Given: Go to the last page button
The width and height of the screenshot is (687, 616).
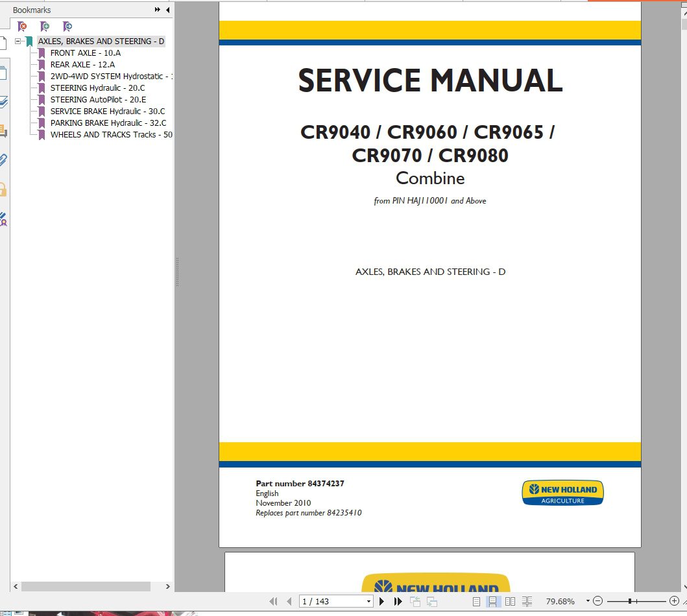Looking at the screenshot, I should tap(398, 602).
